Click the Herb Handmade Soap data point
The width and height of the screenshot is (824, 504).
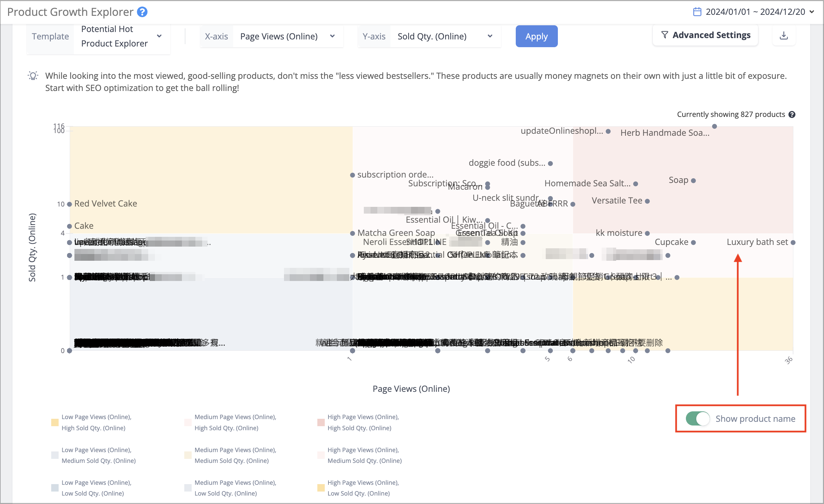click(x=715, y=126)
